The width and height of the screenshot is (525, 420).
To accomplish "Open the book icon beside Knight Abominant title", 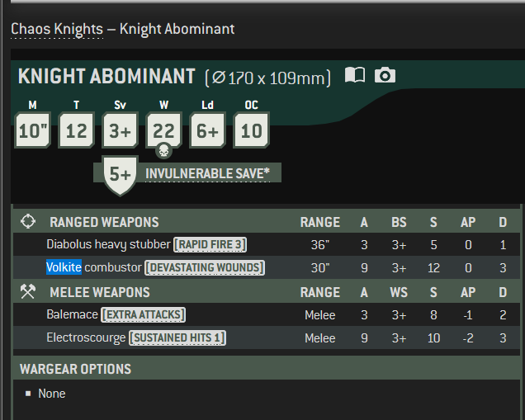I will (x=355, y=75).
